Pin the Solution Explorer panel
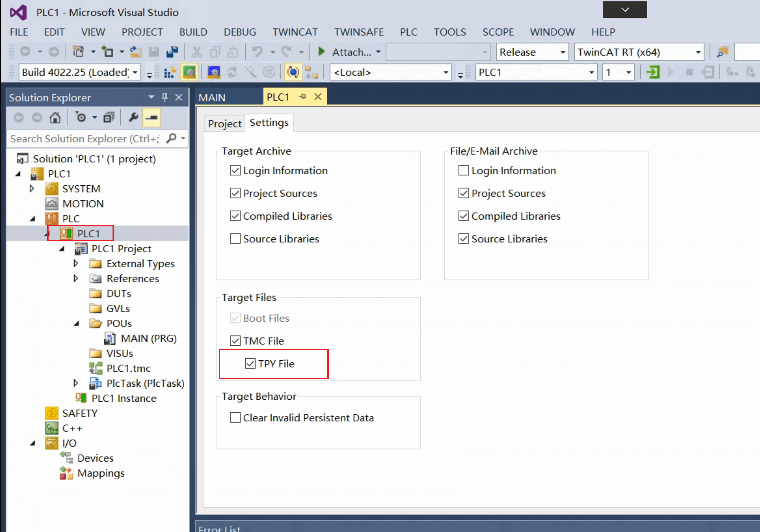 tap(165, 97)
